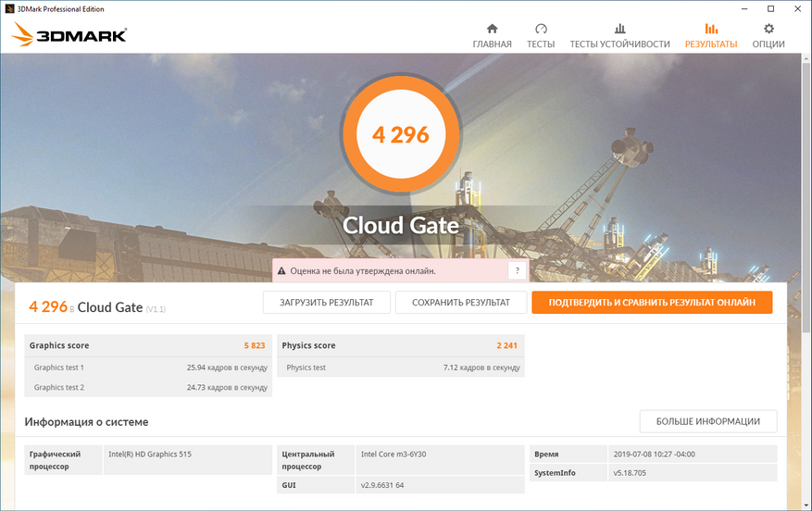This screenshot has width=812, height=511.
Task: Switch to the Опции tab label
Action: click(x=768, y=44)
